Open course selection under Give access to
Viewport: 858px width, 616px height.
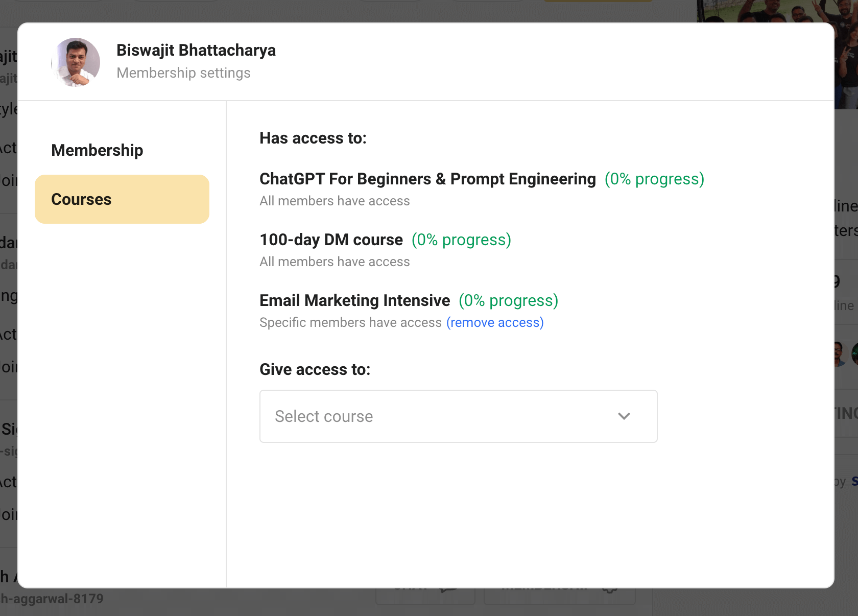(x=458, y=416)
